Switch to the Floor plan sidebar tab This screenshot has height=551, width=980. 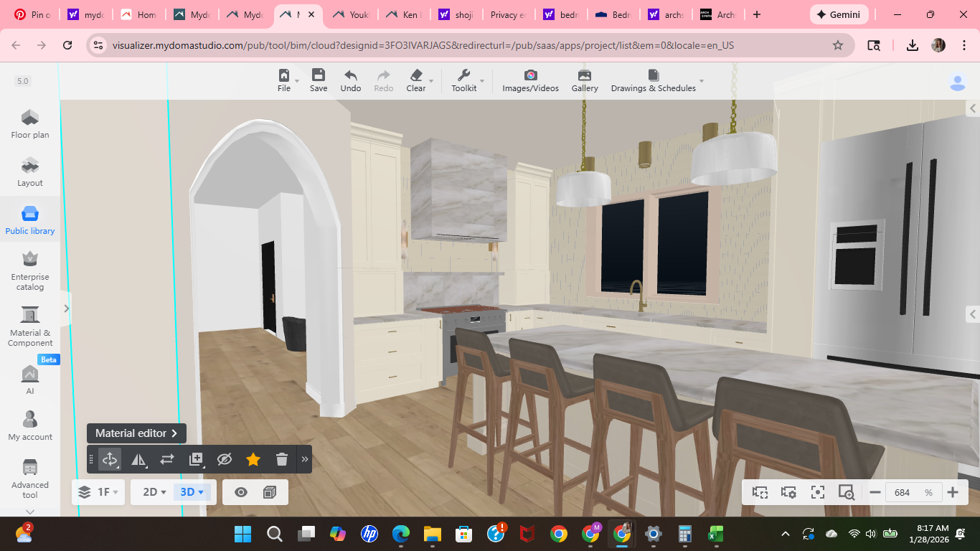point(30,124)
